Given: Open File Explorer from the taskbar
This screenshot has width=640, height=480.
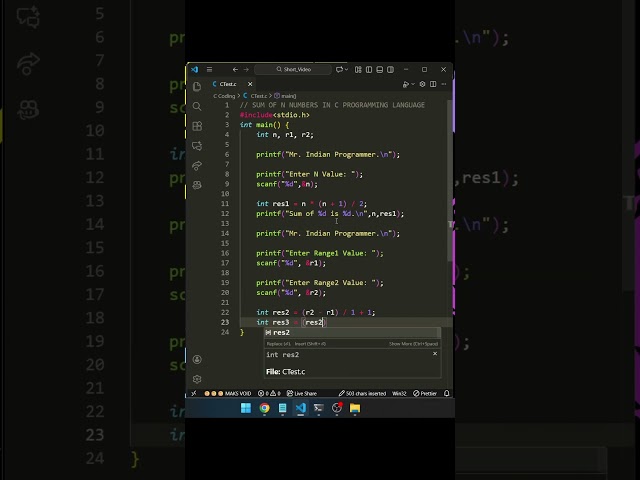Looking at the screenshot, I should [x=355, y=408].
